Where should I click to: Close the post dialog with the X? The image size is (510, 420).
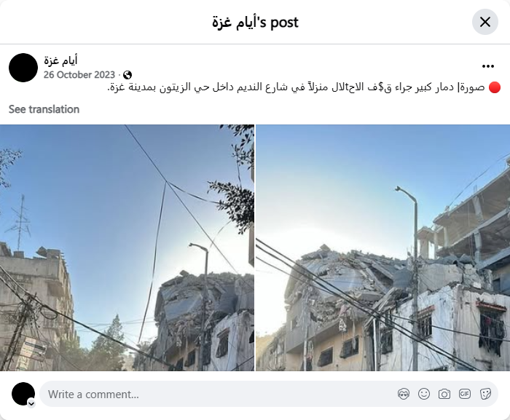485,22
